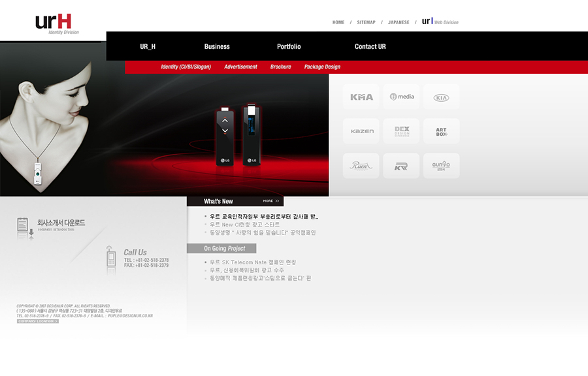Click the company brochure download icon
Image resolution: width=588 pixels, height=376 pixels.
point(25,227)
